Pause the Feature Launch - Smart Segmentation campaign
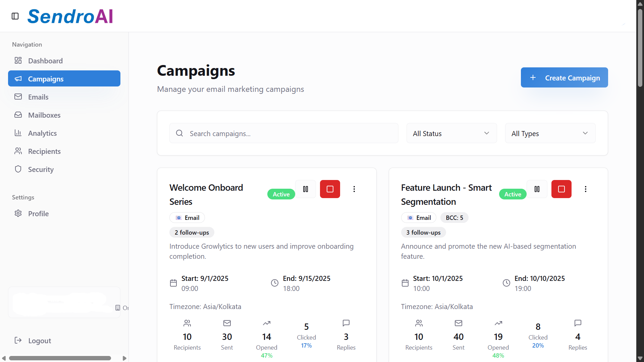644x362 pixels. click(537, 189)
